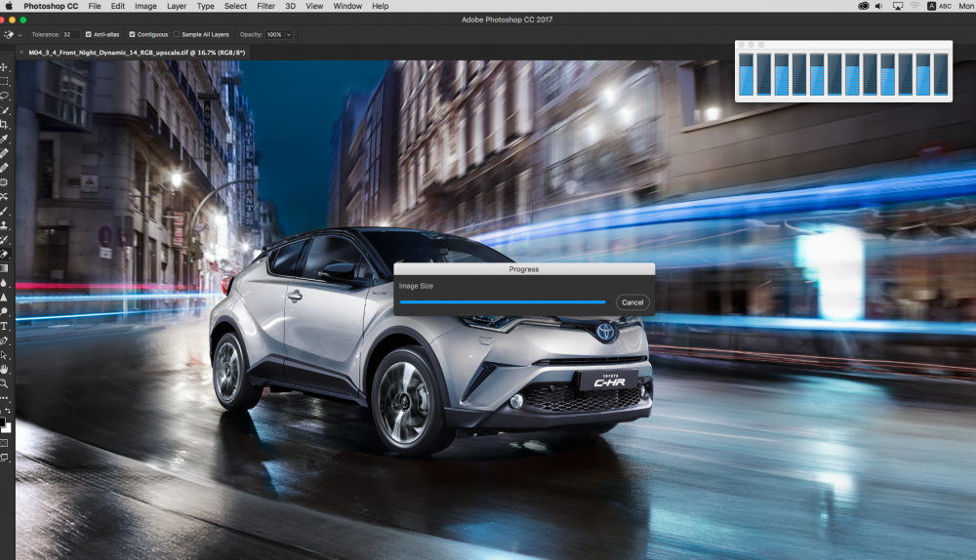Click the Opacity value field
Screen dimensions: 976x560
pos(274,35)
